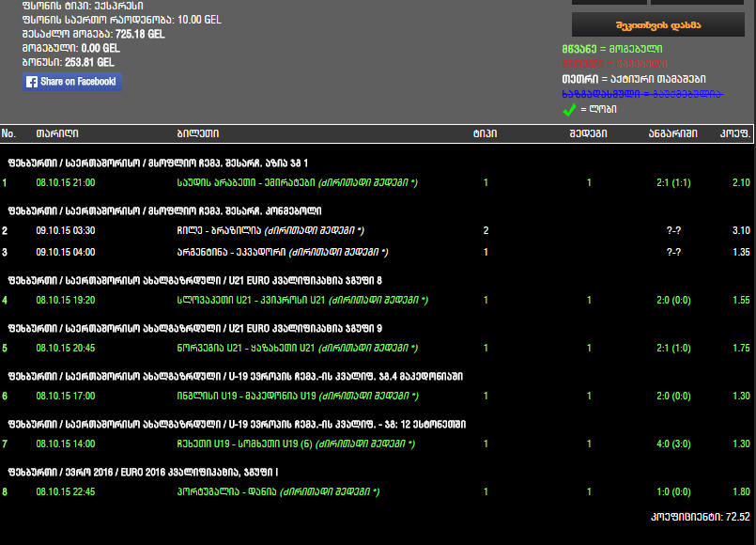Image resolution: width=756 pixels, height=545 pixels.
Task: Click the odds value 2.10
Action: (x=741, y=183)
